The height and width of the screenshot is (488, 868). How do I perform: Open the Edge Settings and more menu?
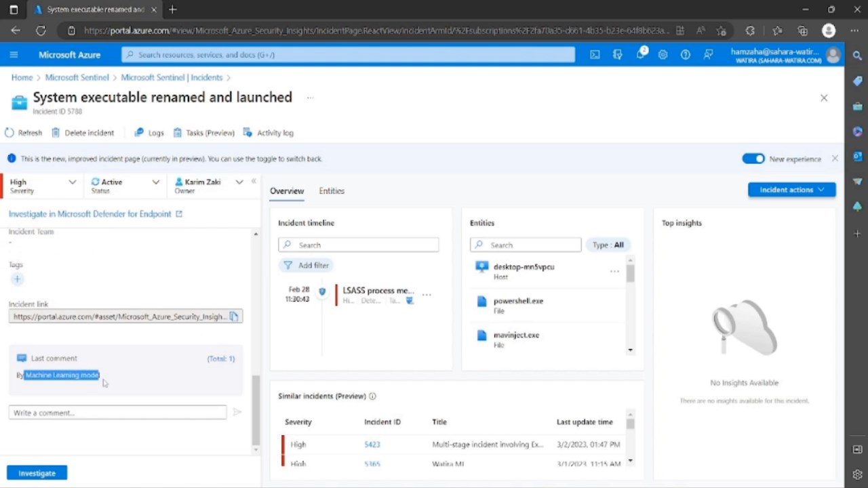(x=856, y=30)
